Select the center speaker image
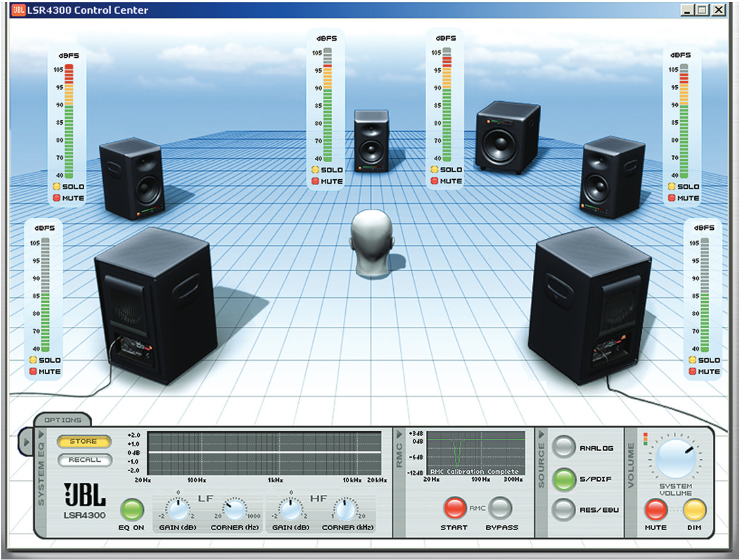The width and height of the screenshot is (739, 560). pos(371,140)
